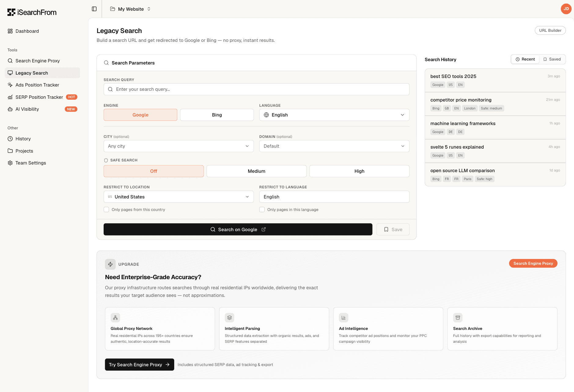Screen dimensions: 574x392
Task: Set Safe Search to High
Action: click(x=359, y=171)
